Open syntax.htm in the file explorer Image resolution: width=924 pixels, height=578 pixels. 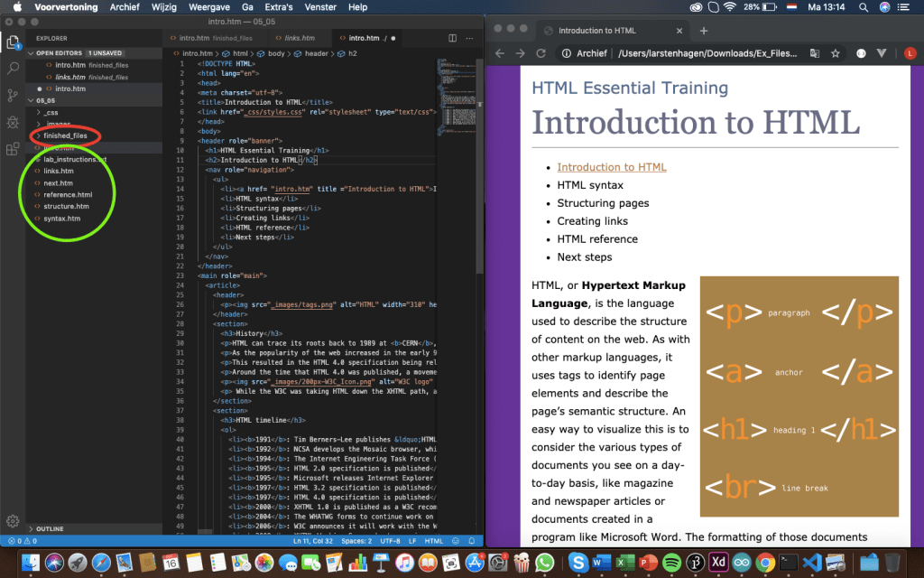pos(61,219)
